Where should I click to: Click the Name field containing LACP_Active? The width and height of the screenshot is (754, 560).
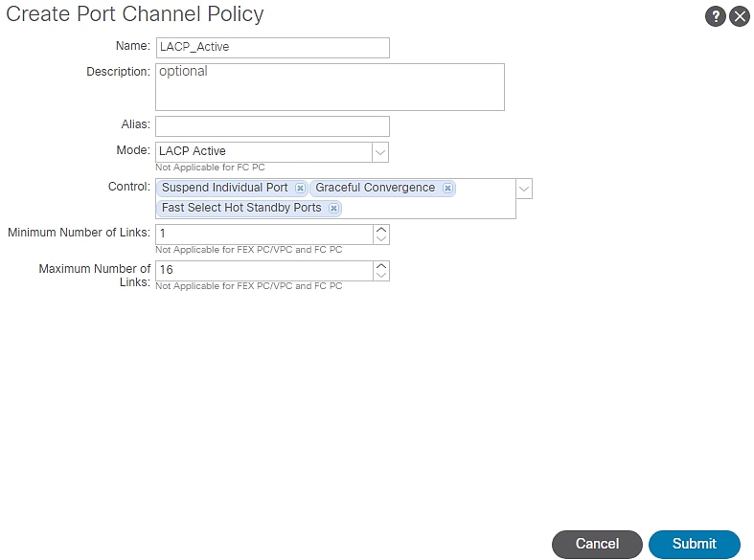[272, 48]
